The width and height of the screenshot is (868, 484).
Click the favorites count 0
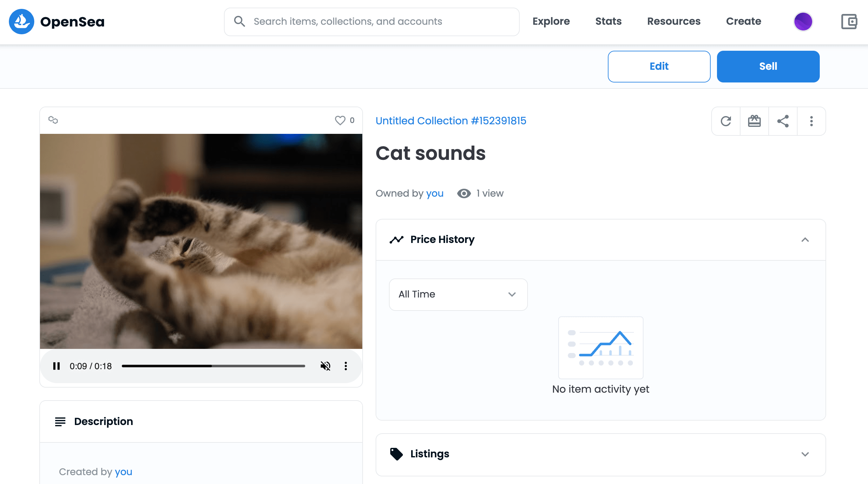[x=352, y=120]
